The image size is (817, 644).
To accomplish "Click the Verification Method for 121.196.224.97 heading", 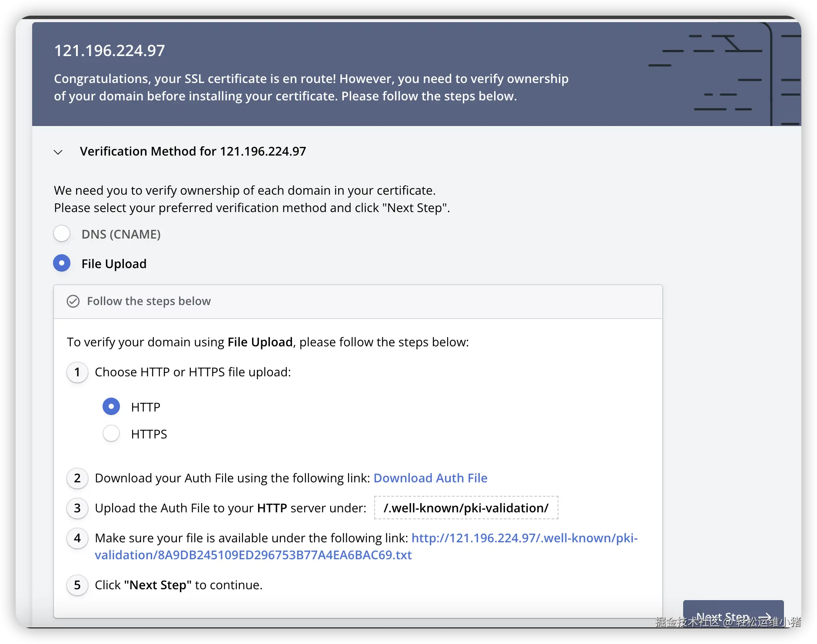I will pyautogui.click(x=193, y=151).
